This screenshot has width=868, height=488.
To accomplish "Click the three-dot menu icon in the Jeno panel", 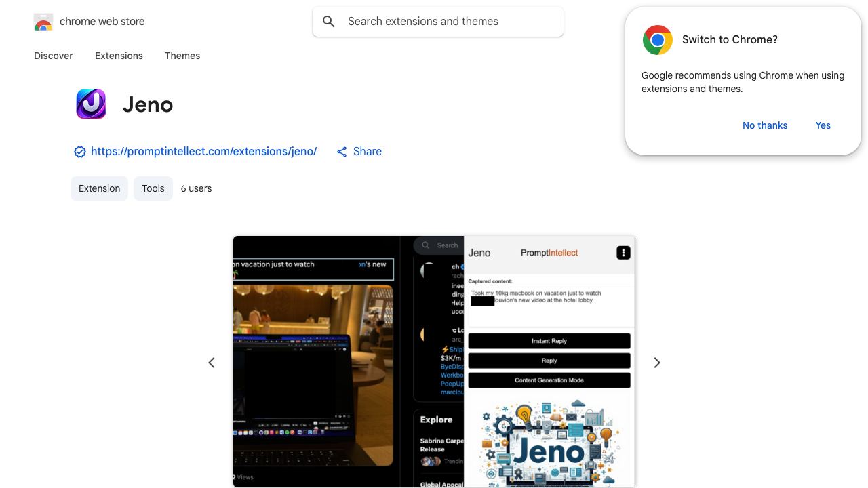I will pos(623,253).
